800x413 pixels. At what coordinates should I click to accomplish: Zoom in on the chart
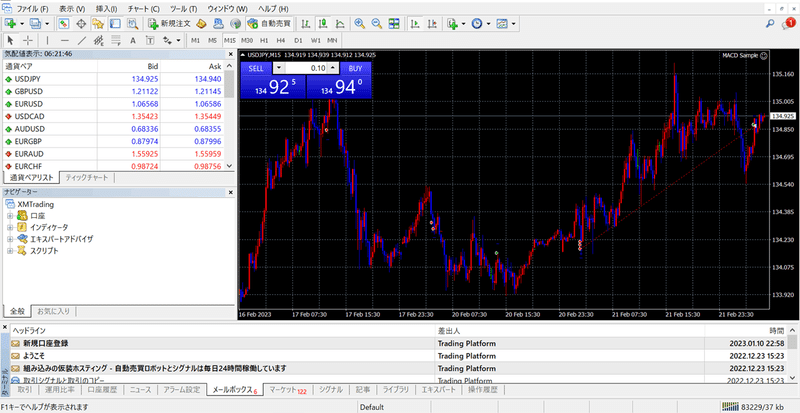click(360, 23)
